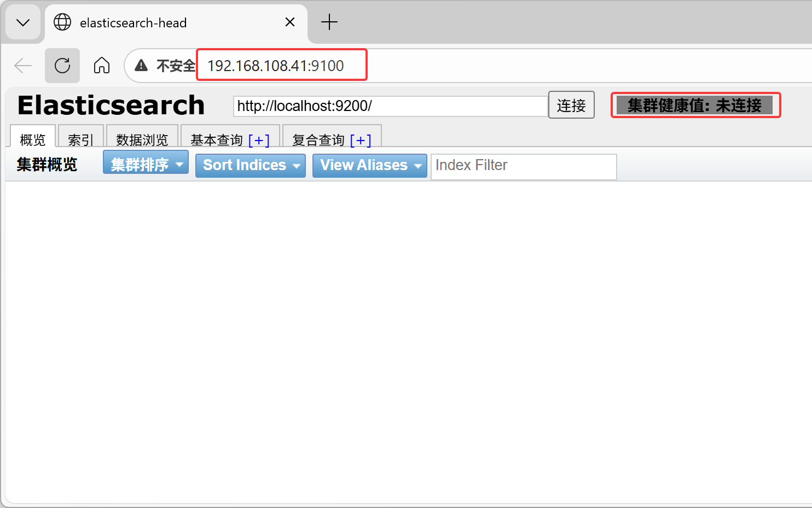Switch to the 索引 indices tab
The height and width of the screenshot is (508, 812).
(x=81, y=137)
